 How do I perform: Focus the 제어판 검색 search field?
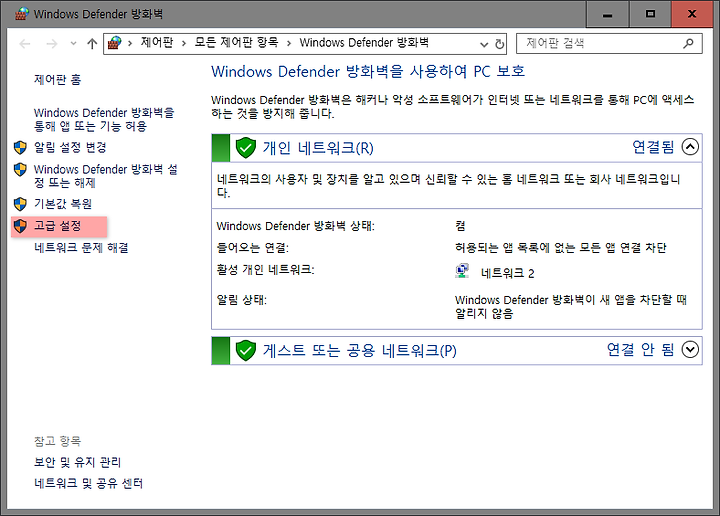(609, 44)
